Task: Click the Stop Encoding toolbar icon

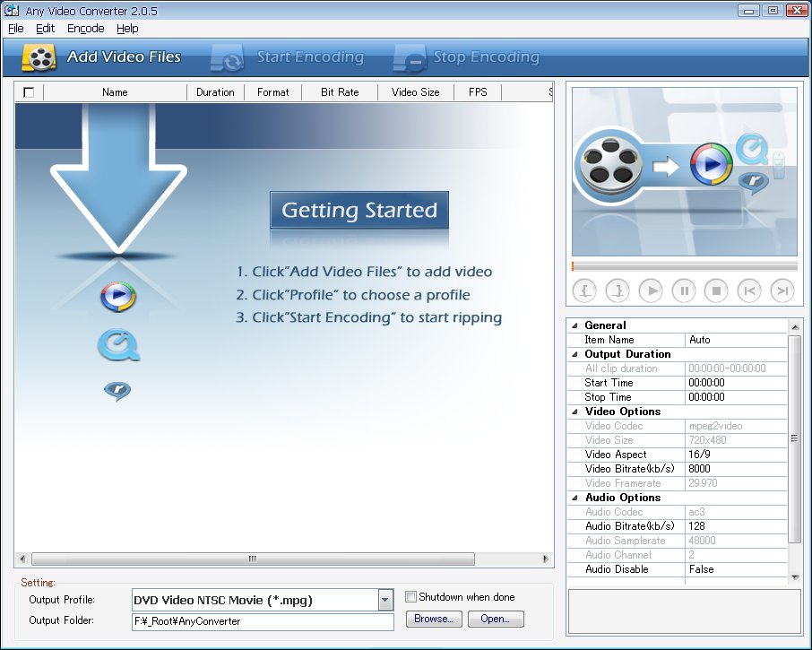Action: point(409,58)
